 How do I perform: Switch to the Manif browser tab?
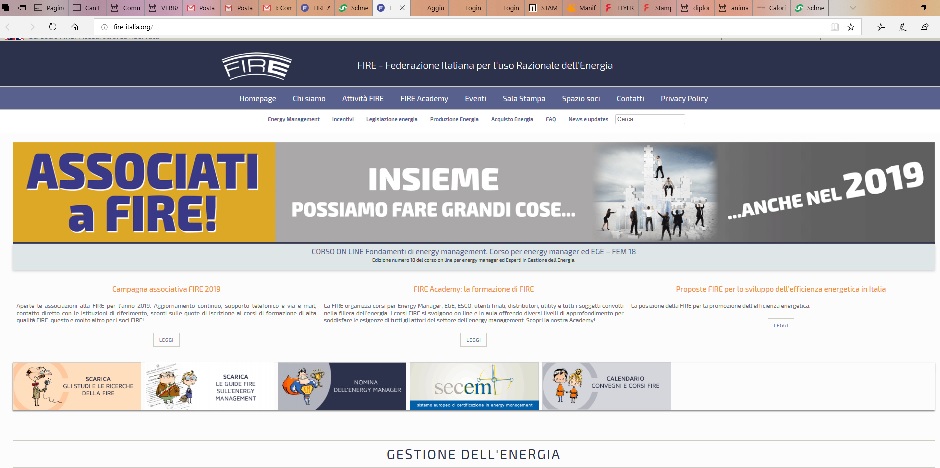click(x=580, y=8)
